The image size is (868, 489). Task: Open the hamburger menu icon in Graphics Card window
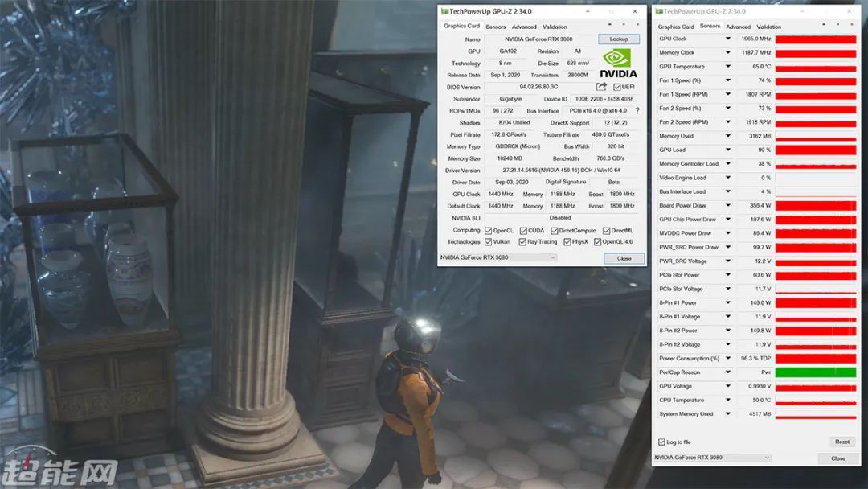coord(637,25)
